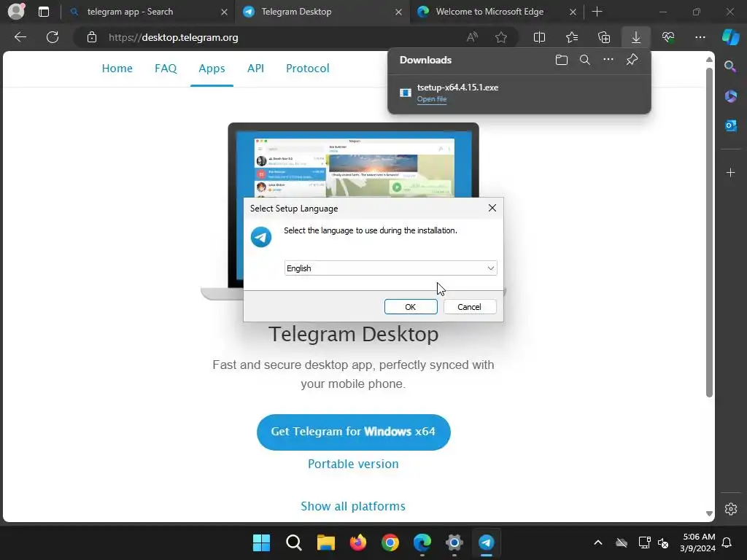The height and width of the screenshot is (560, 747).
Task: Open Browser essentials heart icon
Action: click(668, 37)
